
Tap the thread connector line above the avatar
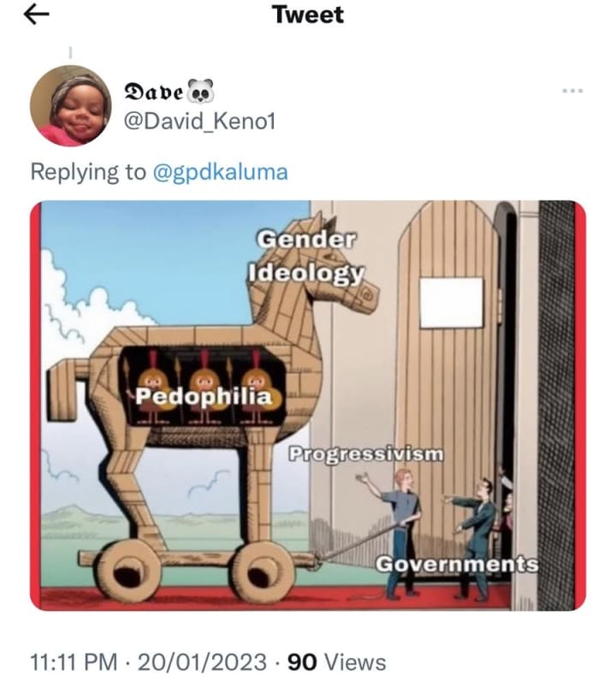(x=70, y=52)
